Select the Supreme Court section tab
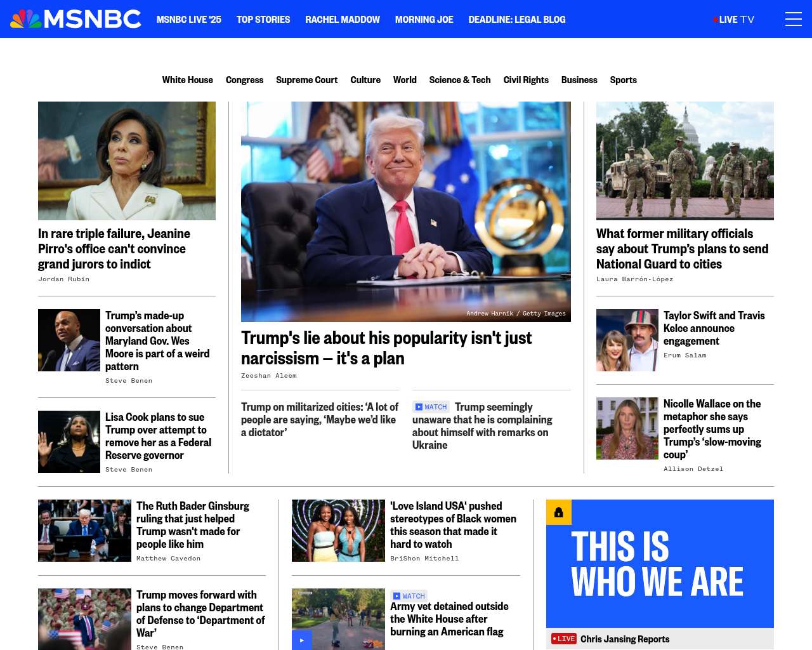This screenshot has height=650, width=812. pyautogui.click(x=307, y=80)
